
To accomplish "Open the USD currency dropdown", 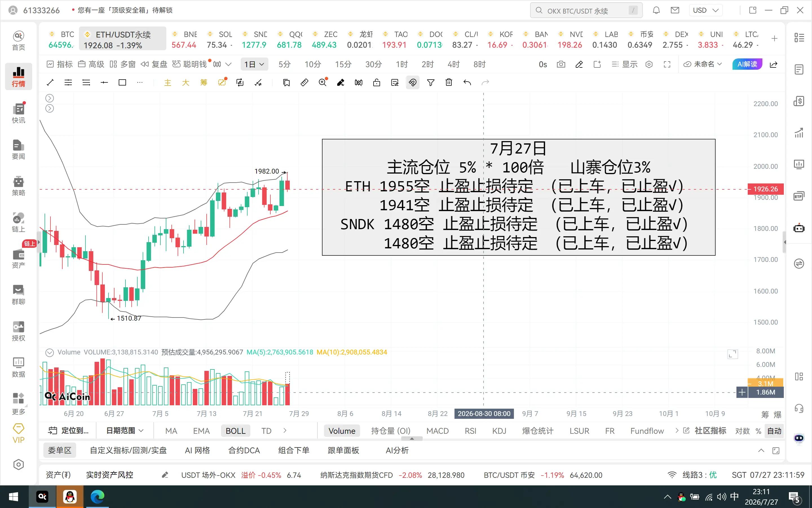I will (706, 10).
